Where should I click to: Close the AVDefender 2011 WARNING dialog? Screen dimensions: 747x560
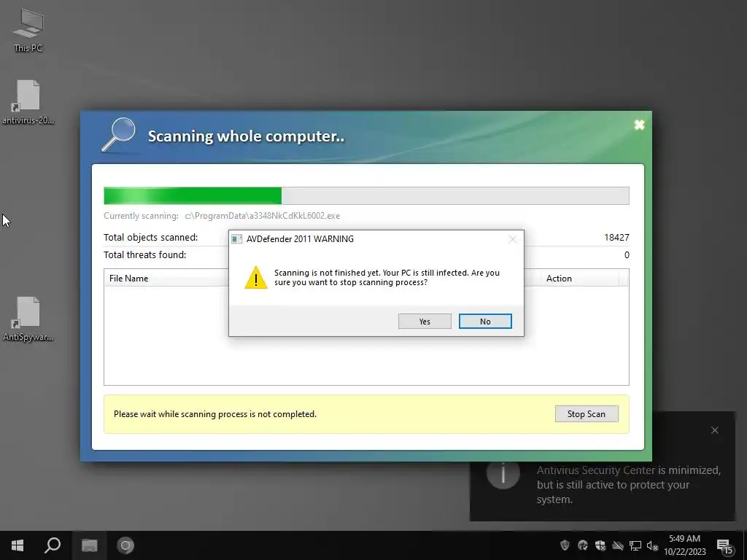click(x=512, y=239)
